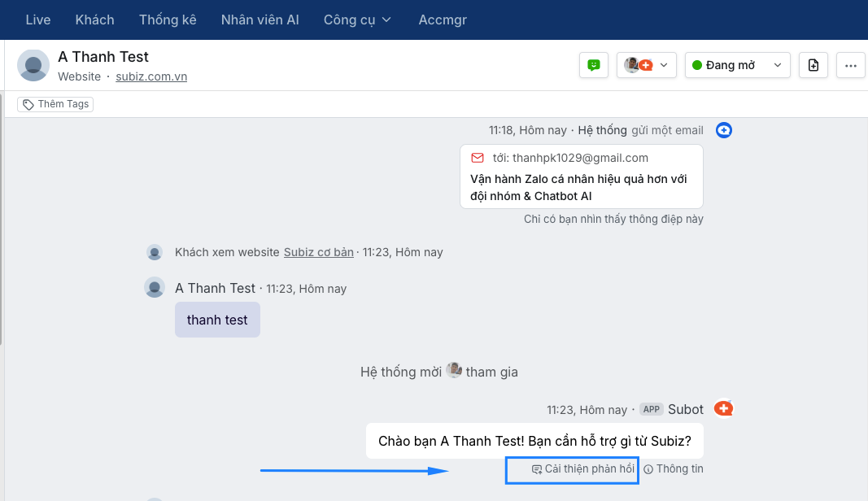Expand the 'Công cụ' menu
This screenshot has width=868, height=501.
[x=358, y=20]
